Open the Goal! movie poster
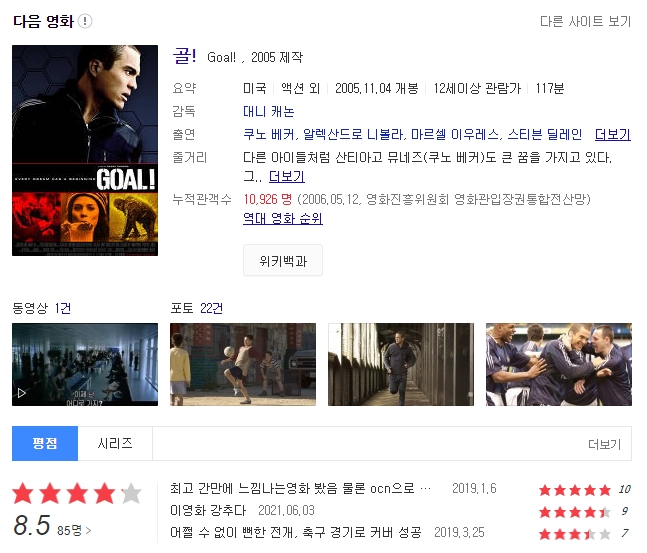Screen dimensions: 647x553 (85, 150)
